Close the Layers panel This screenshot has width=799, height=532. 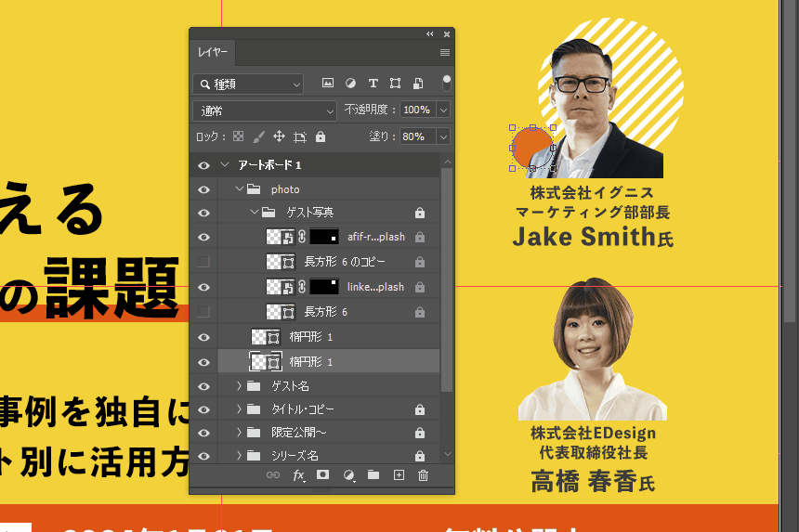pos(446,34)
